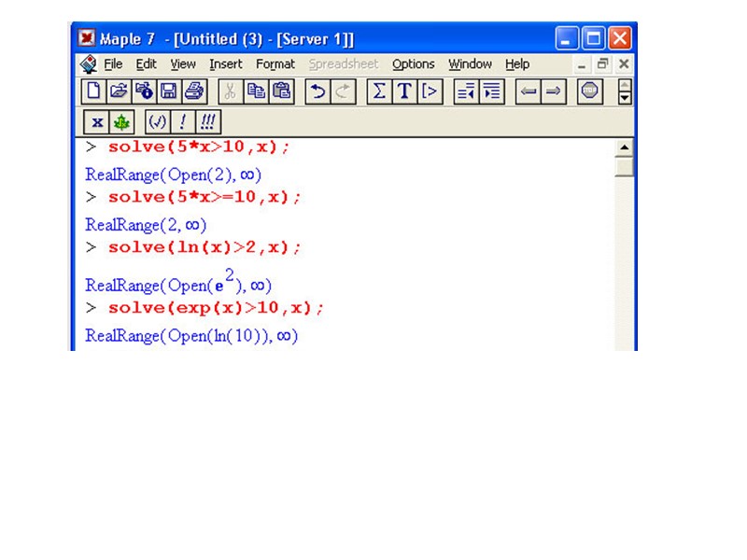747x560 pixels.
Task: Maximize the Maple 7 window
Action: point(593,38)
